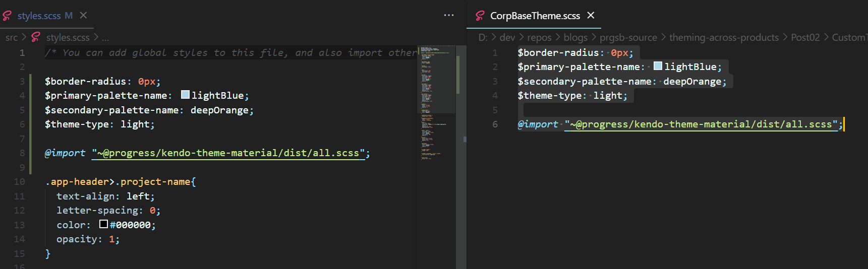Select the dev breadcrumb folder
Screen dimensions: 868x269
click(x=507, y=38)
